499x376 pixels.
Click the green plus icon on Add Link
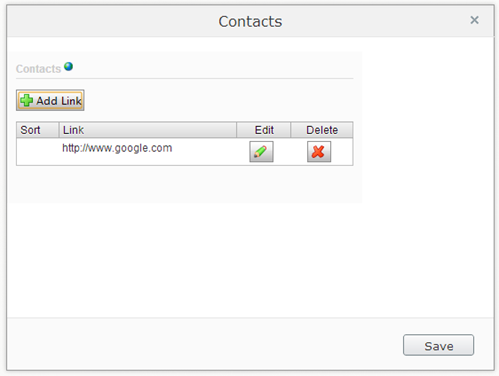26,100
